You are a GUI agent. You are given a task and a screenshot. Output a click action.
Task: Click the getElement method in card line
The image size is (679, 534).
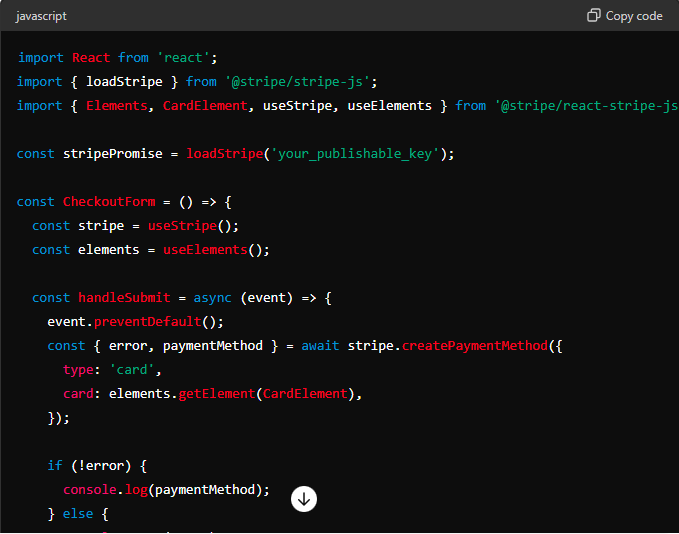[x=216, y=393]
